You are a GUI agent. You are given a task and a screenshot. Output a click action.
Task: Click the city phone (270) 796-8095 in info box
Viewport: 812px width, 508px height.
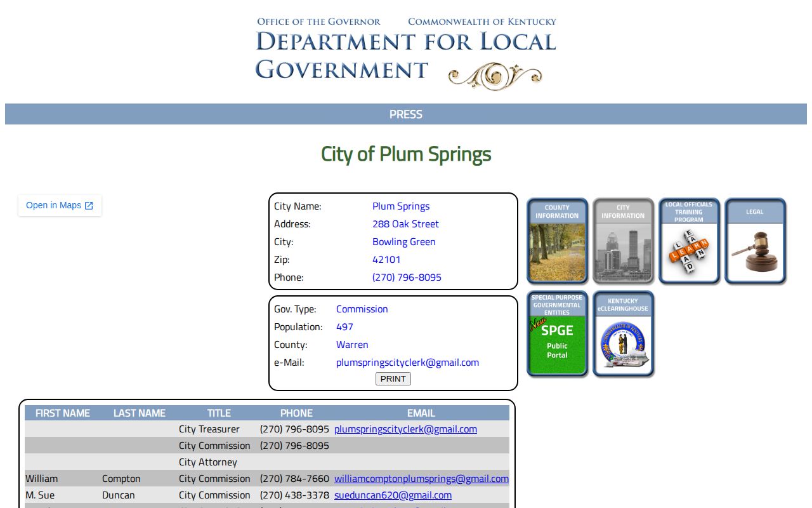(407, 277)
